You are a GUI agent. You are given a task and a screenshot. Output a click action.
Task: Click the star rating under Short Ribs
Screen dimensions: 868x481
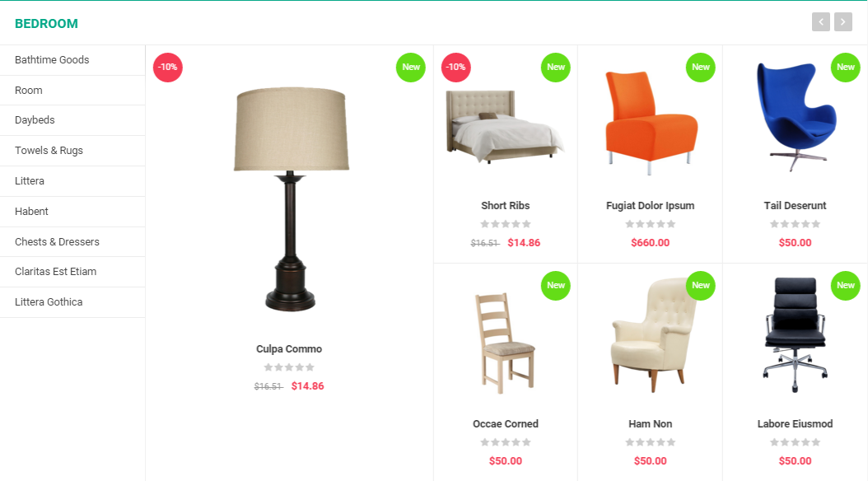point(506,224)
